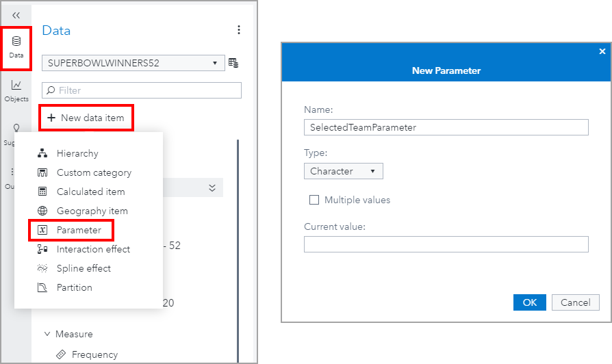612x364 pixels.
Task: Select Calculated item entry
Action: point(90,192)
